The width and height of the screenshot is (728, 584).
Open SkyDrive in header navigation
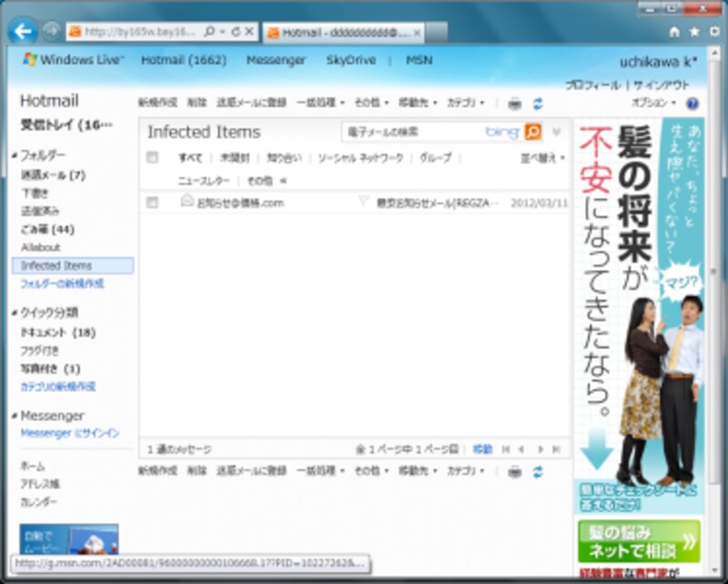[351, 60]
